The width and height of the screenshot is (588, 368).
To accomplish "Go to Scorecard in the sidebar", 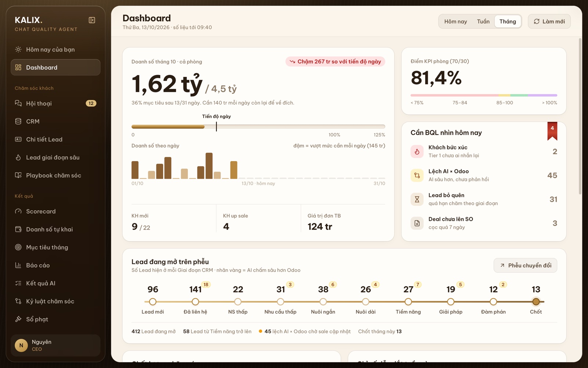I will tap(55, 211).
